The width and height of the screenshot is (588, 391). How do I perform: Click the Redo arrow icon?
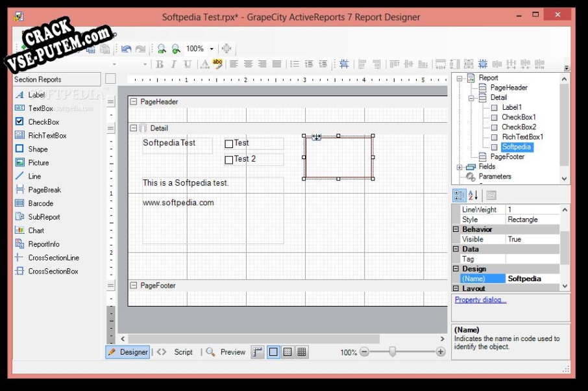tap(141, 49)
